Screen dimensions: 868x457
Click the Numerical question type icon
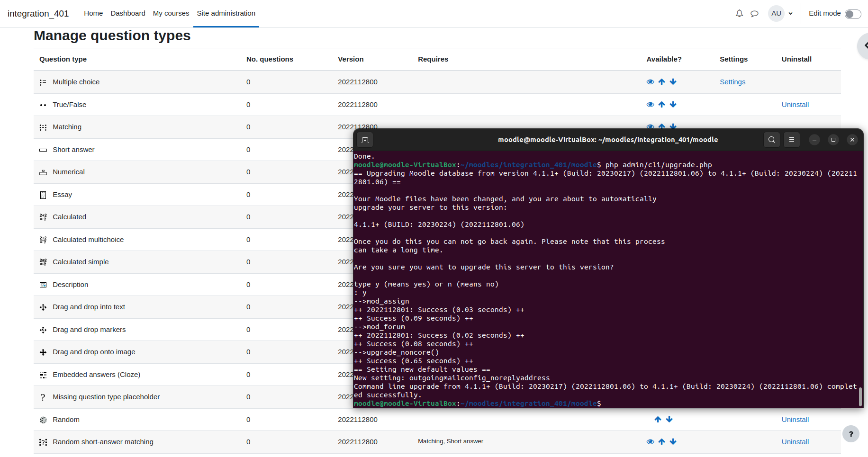[x=43, y=172]
